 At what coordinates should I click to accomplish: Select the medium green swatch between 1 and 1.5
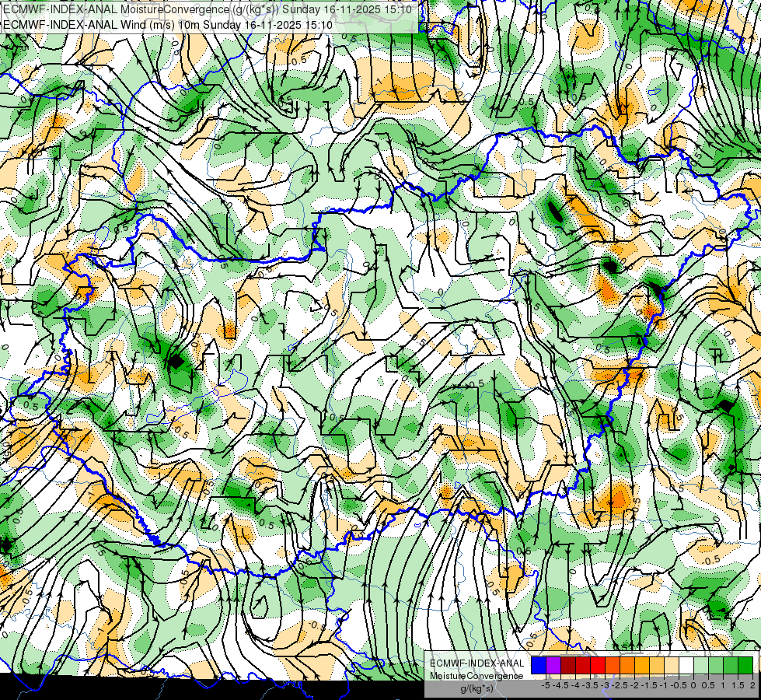tap(731, 666)
